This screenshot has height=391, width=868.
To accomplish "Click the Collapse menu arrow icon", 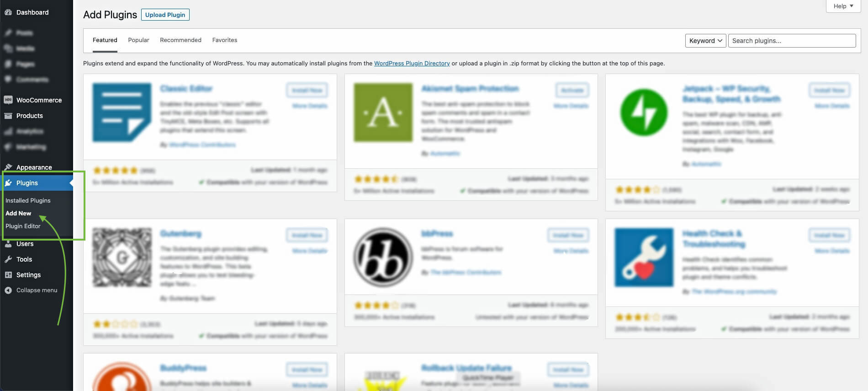I will [8, 290].
